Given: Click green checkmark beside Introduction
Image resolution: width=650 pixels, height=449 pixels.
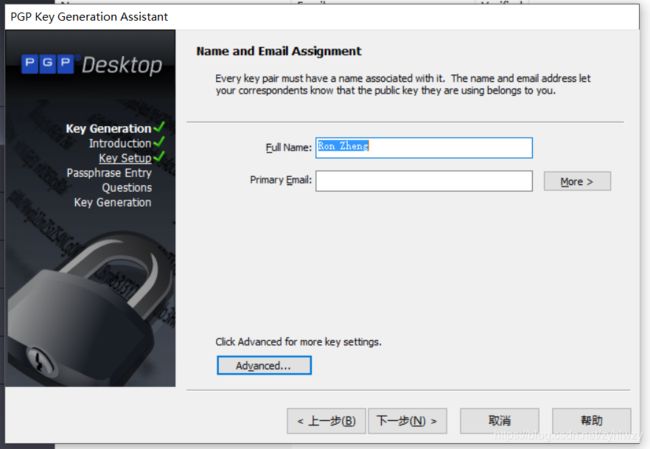Looking at the screenshot, I should [x=159, y=142].
